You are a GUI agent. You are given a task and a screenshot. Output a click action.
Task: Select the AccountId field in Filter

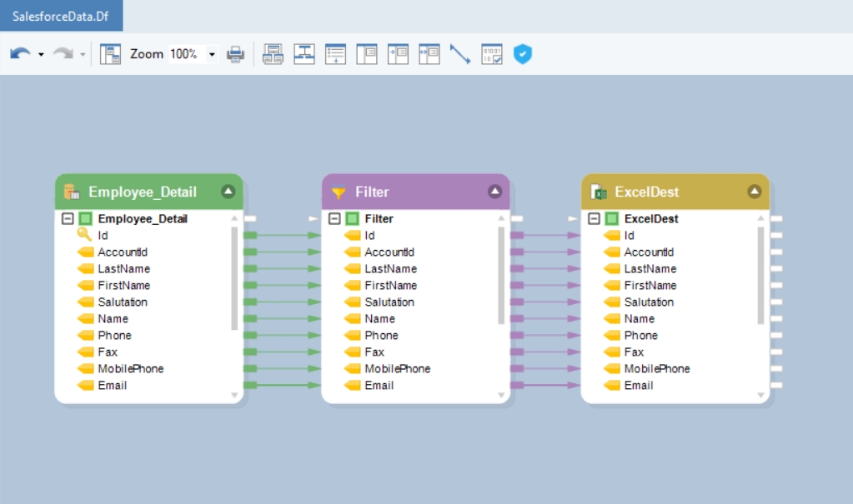tap(389, 252)
